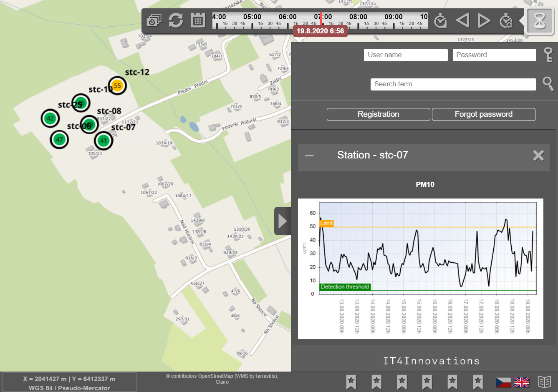Step backward in time with the left arrow
This screenshot has width=558, height=392.
pos(462,20)
